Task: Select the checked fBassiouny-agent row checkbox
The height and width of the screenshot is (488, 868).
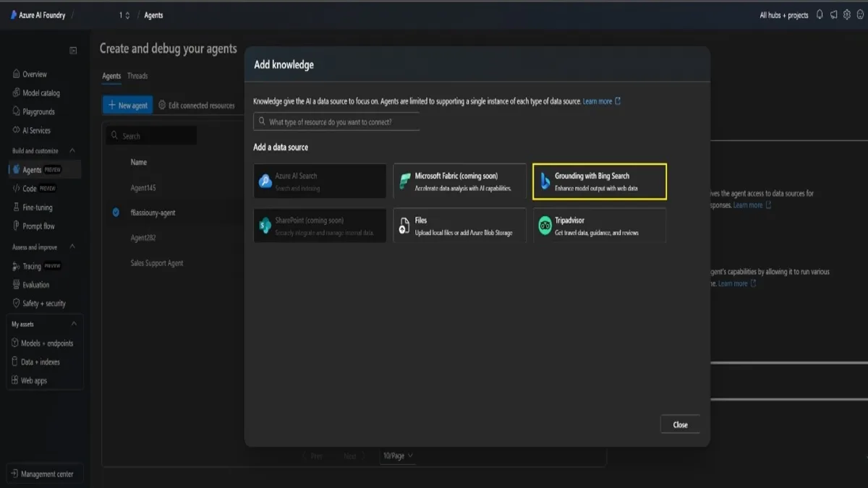Action: coord(116,213)
